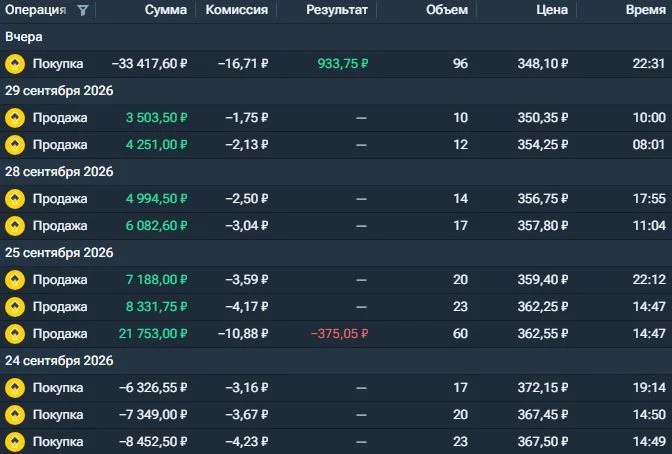Image resolution: width=672 pixels, height=454 pixels.
Task: Click the −375,05 ₽ result value
Action: coord(339,334)
